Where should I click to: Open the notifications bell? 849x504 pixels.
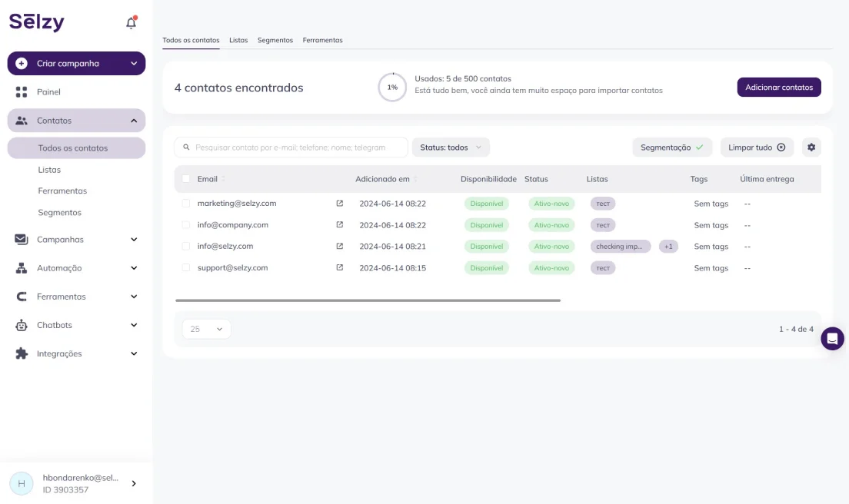click(x=131, y=23)
